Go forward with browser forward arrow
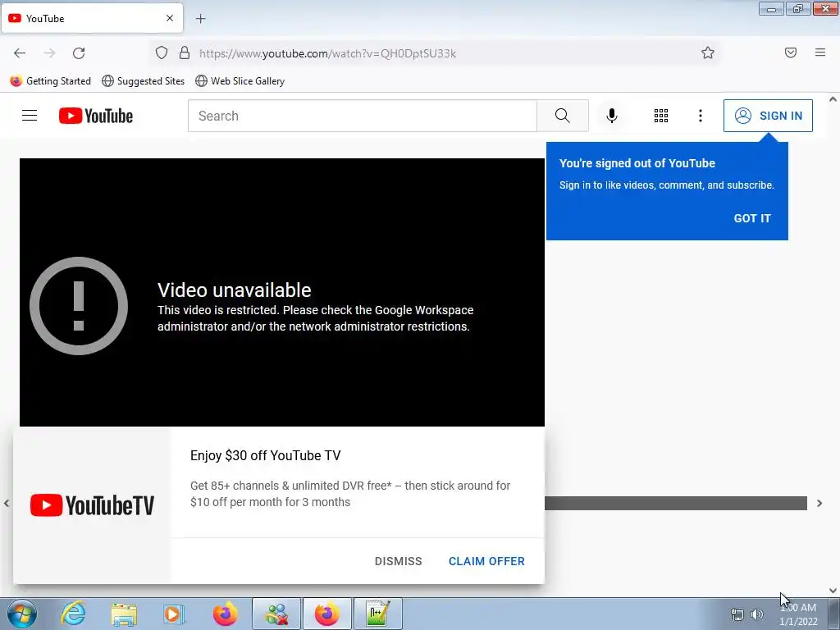This screenshot has height=630, width=840. tap(49, 53)
